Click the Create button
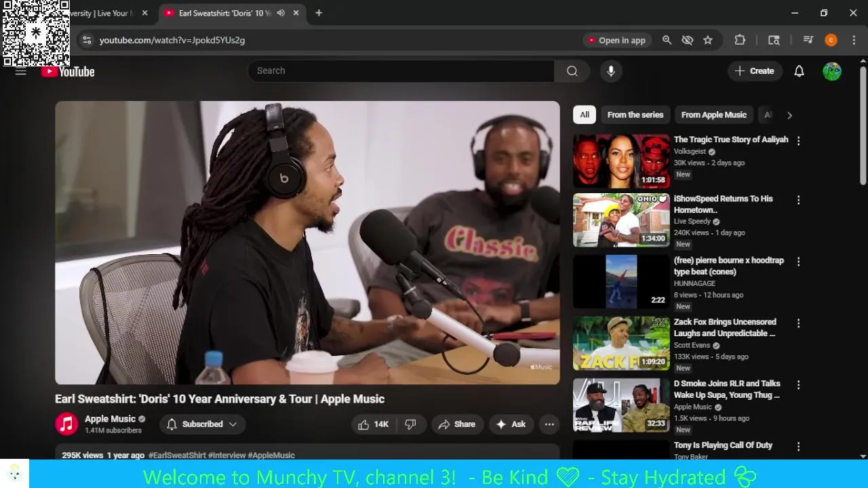 point(755,71)
